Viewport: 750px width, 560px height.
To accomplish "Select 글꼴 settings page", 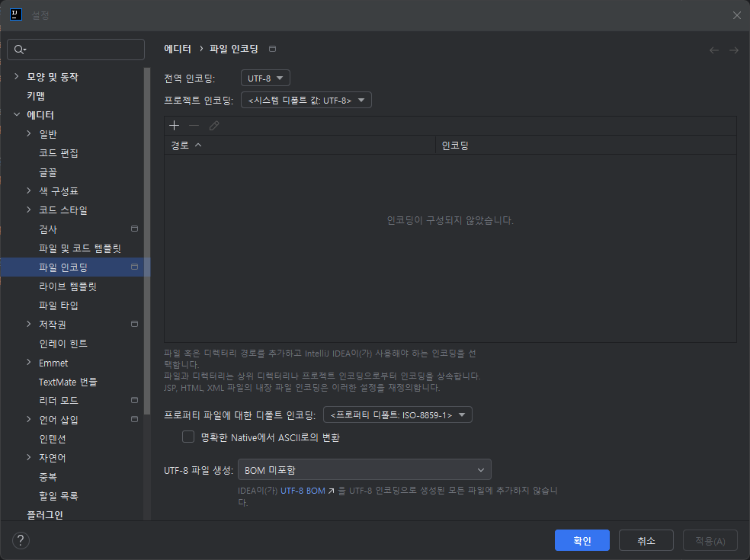I will pyautogui.click(x=48, y=171).
